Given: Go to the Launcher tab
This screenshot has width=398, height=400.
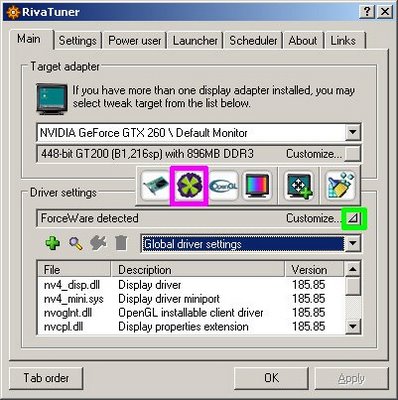Looking at the screenshot, I should tap(195, 41).
